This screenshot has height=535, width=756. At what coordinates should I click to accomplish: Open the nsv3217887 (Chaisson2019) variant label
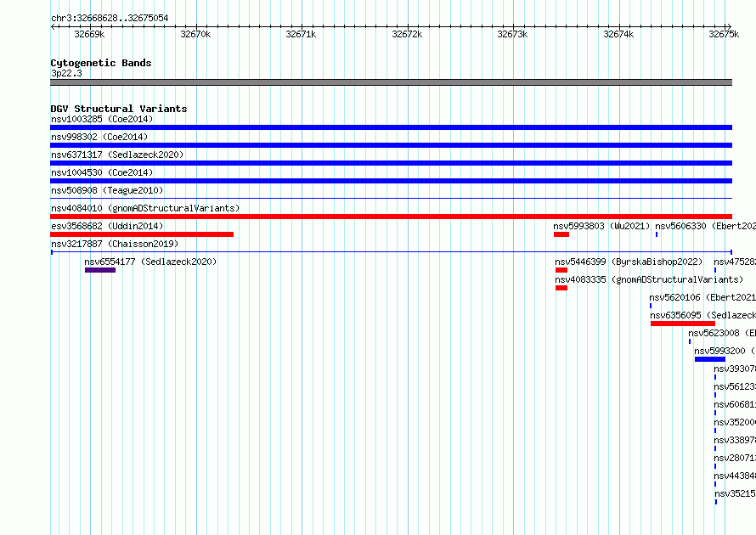click(115, 244)
